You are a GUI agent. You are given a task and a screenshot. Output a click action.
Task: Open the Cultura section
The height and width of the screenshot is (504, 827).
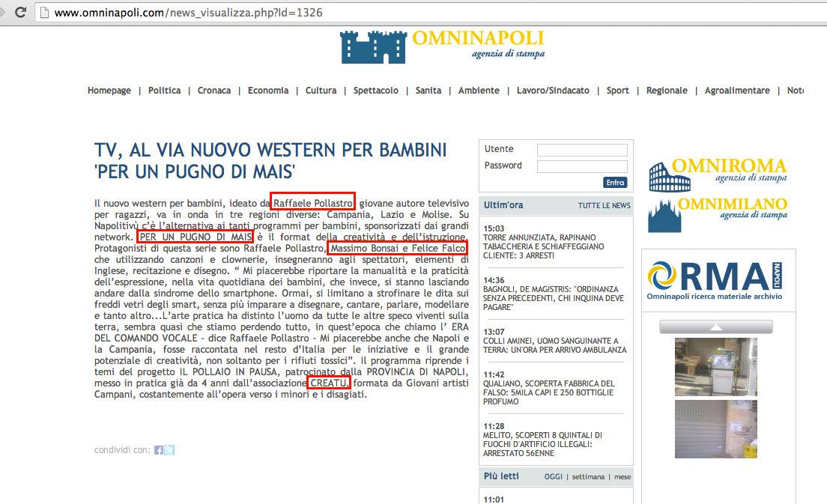[x=321, y=90]
